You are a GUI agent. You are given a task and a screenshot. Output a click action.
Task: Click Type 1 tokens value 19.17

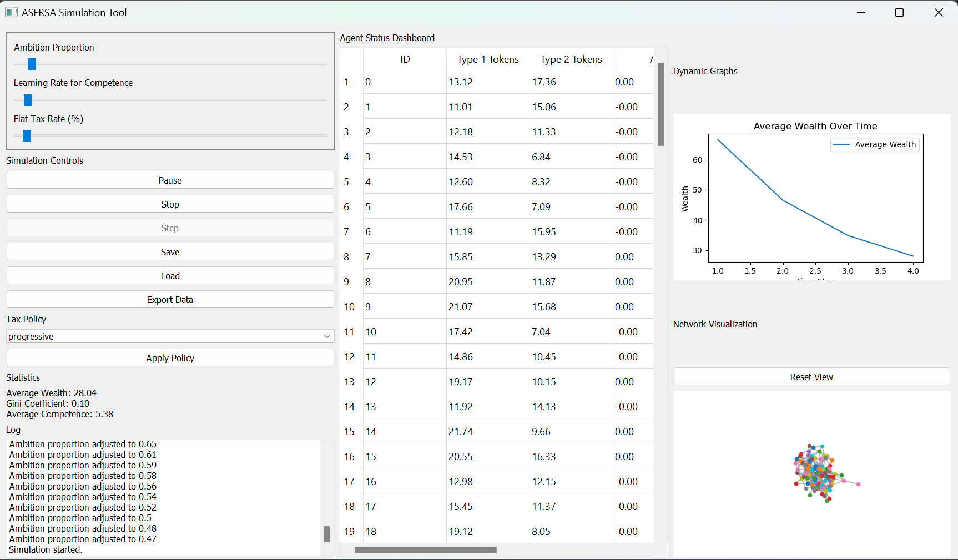tap(488, 382)
